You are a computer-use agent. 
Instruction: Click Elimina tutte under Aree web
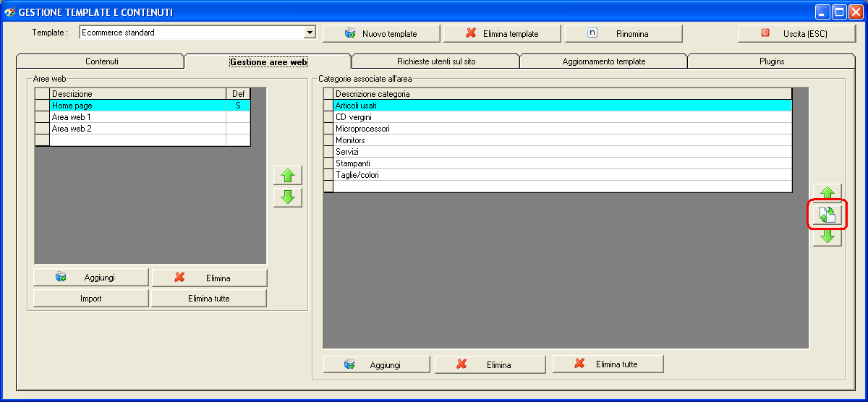pyautogui.click(x=209, y=298)
